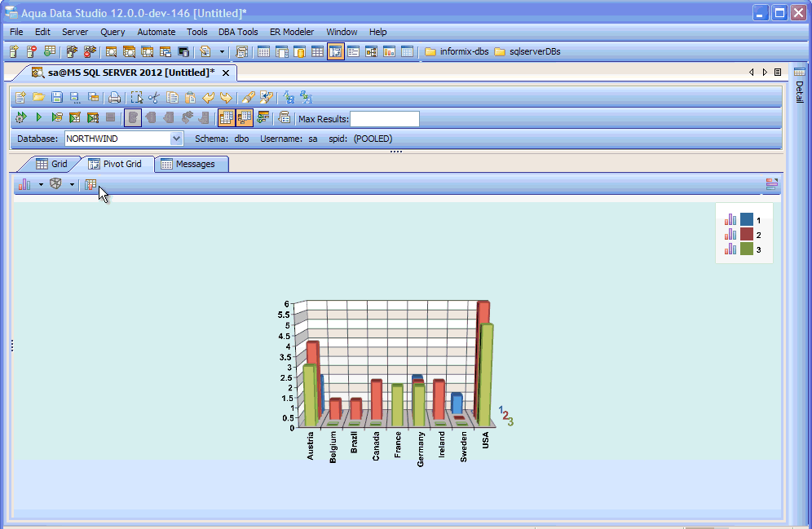Close the sa@MS SQL SERVER 2012 tab
The image size is (812, 529).
(x=226, y=73)
